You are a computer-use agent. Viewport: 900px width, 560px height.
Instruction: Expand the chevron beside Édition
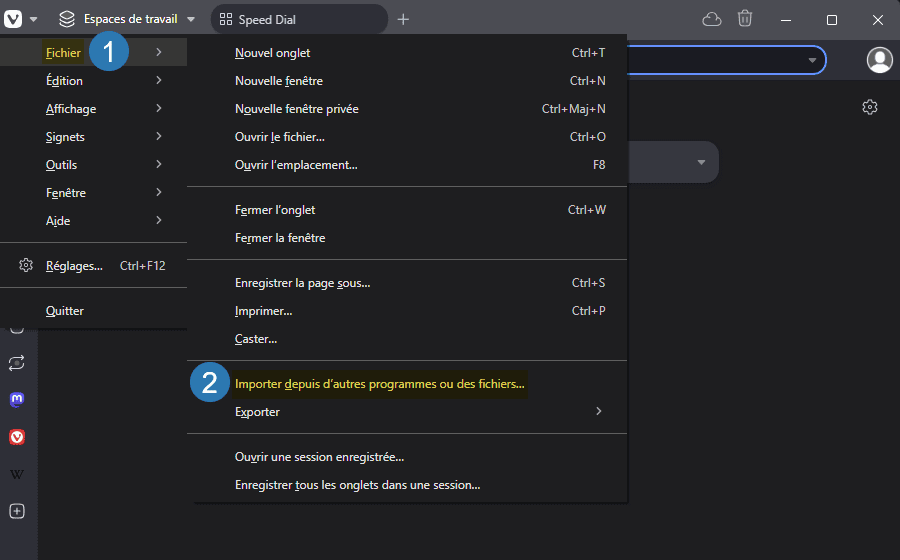pyautogui.click(x=159, y=80)
